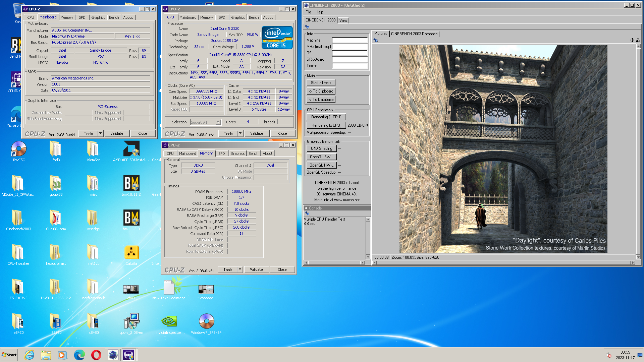Click into the GFX-Board input field
The image size is (644, 362).
350,59
